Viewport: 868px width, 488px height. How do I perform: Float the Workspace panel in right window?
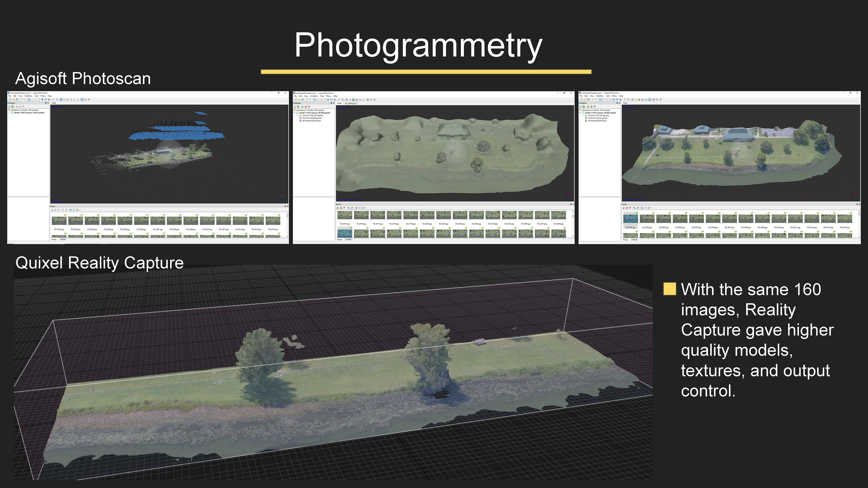(617, 103)
